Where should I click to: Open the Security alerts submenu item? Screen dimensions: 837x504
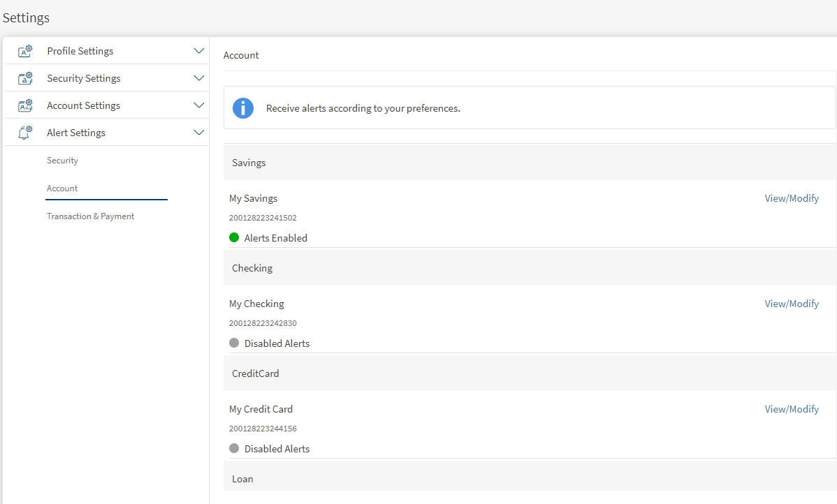(62, 161)
